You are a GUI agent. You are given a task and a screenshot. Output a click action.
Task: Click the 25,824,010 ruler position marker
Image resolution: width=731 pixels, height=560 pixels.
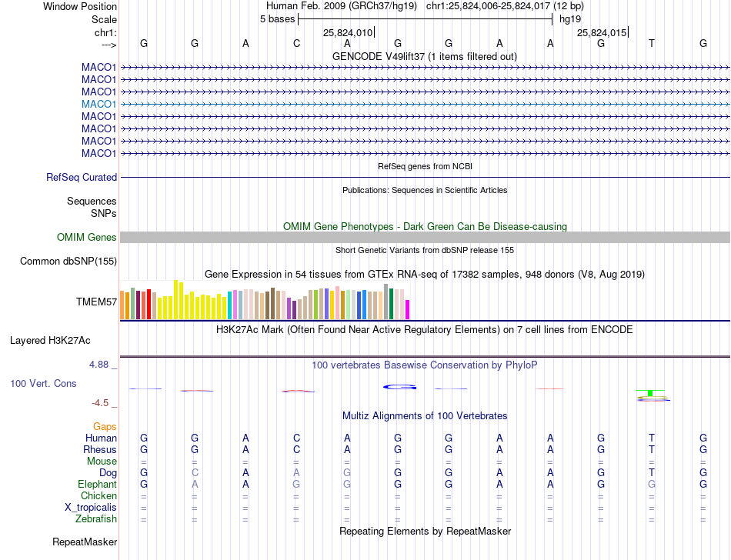(349, 32)
